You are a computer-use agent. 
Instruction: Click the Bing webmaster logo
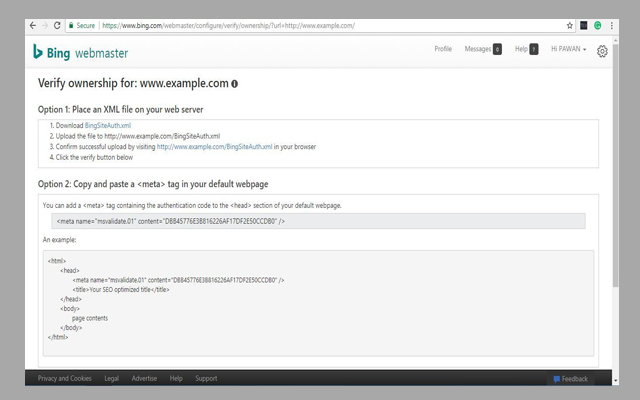tap(80, 52)
